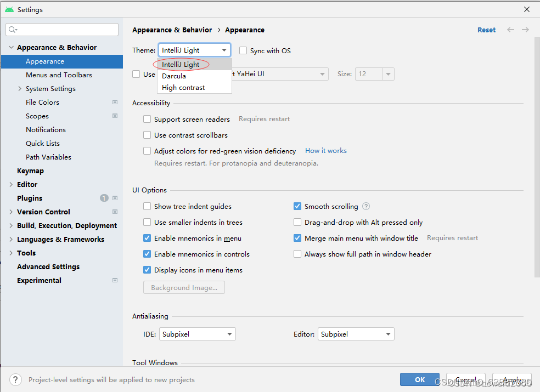540x392 pixels.
Task: Open Advanced Settings page
Action: pos(48,267)
